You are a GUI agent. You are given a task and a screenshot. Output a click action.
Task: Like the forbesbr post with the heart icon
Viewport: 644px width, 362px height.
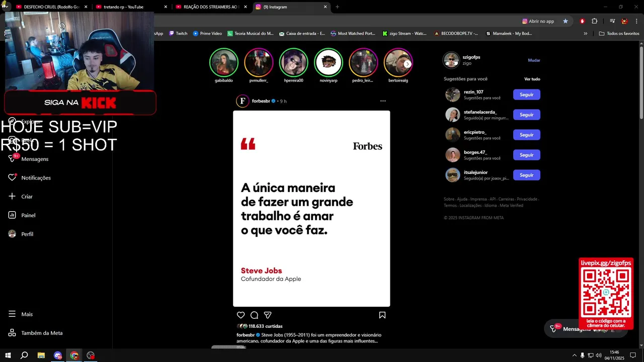(x=240, y=315)
